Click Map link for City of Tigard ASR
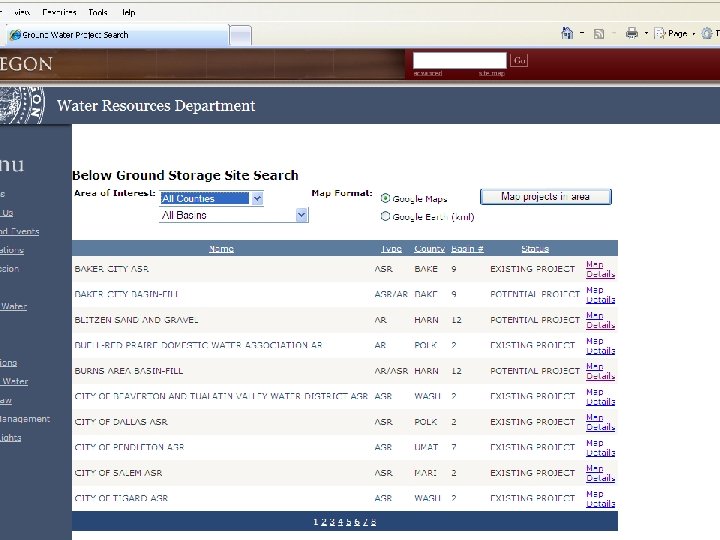 tap(595, 494)
